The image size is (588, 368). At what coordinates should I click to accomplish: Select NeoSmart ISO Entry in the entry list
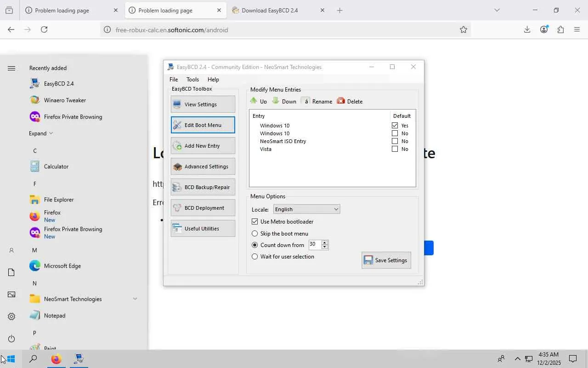[x=283, y=141]
